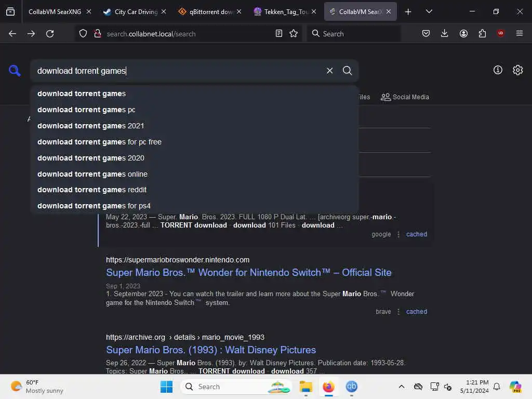Screen dimensions: 532x399
Task: Choose suggestion 'download torrent games'
Action: [194, 94]
